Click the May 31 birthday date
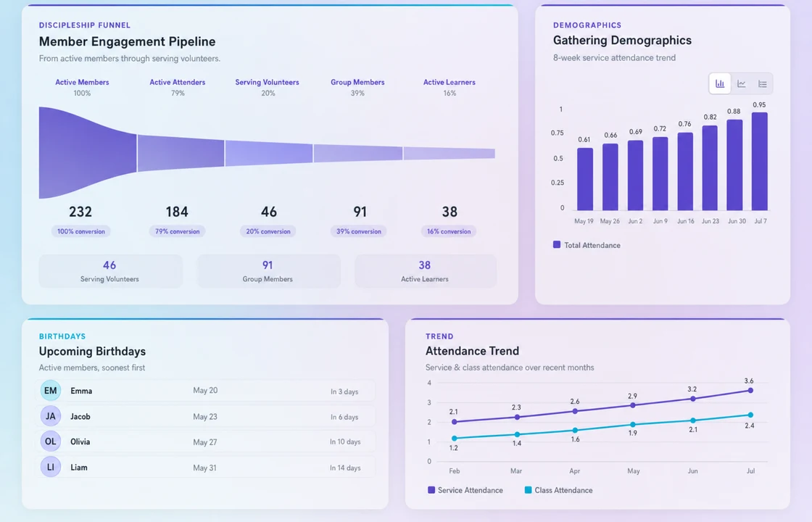This screenshot has width=812, height=522. click(204, 468)
